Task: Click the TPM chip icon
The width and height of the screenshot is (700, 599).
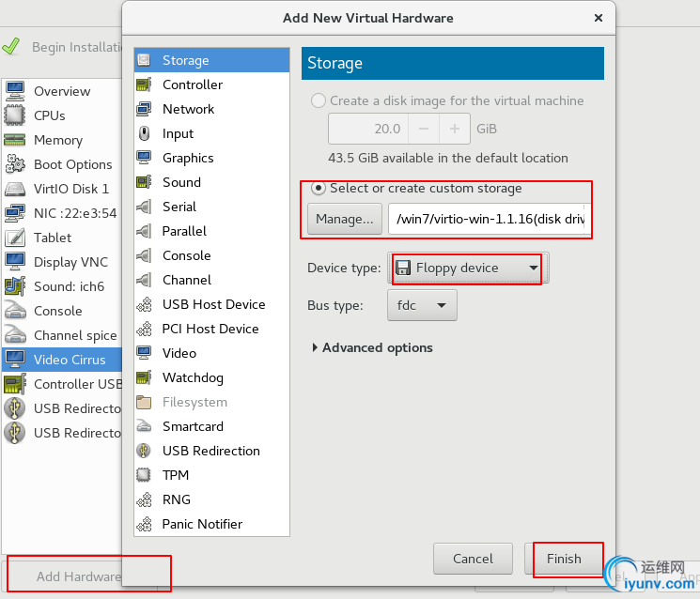Action: (x=144, y=475)
